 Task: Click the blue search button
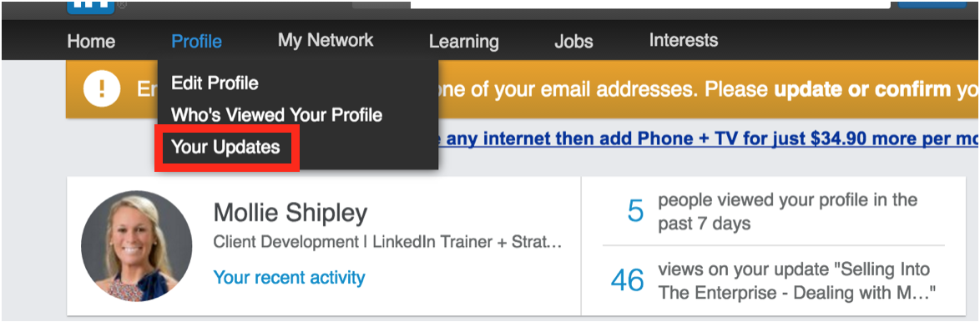[x=932, y=3]
